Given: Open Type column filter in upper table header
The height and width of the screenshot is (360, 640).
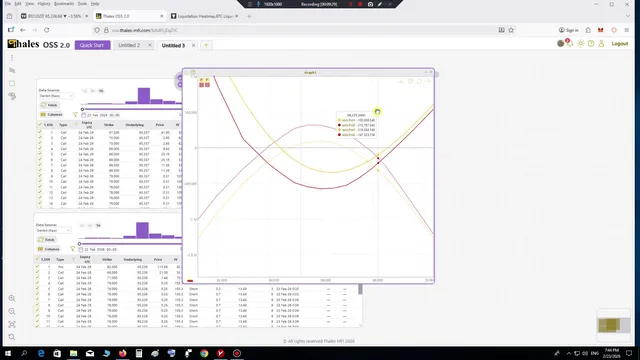Looking at the screenshot, I should click(x=76, y=124).
